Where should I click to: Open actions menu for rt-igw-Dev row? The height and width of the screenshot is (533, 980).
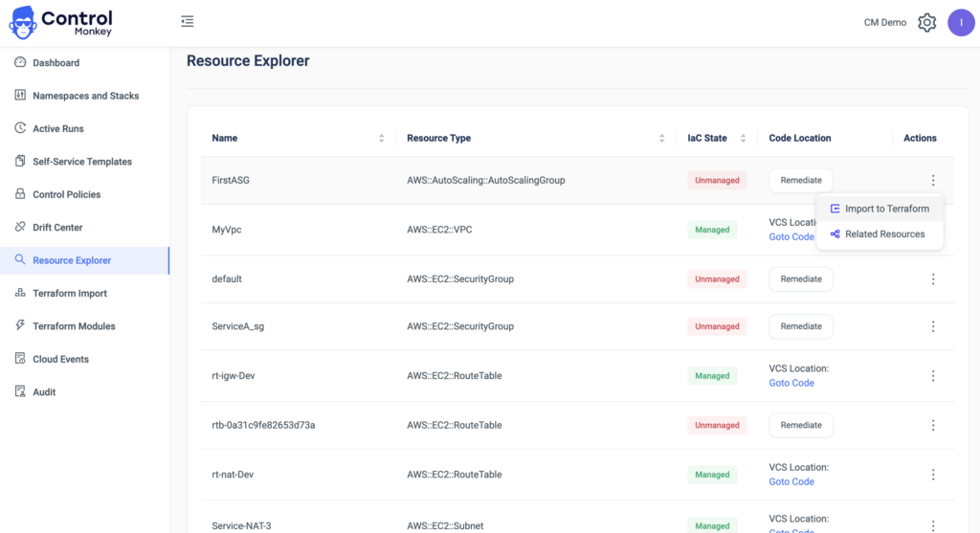click(933, 375)
